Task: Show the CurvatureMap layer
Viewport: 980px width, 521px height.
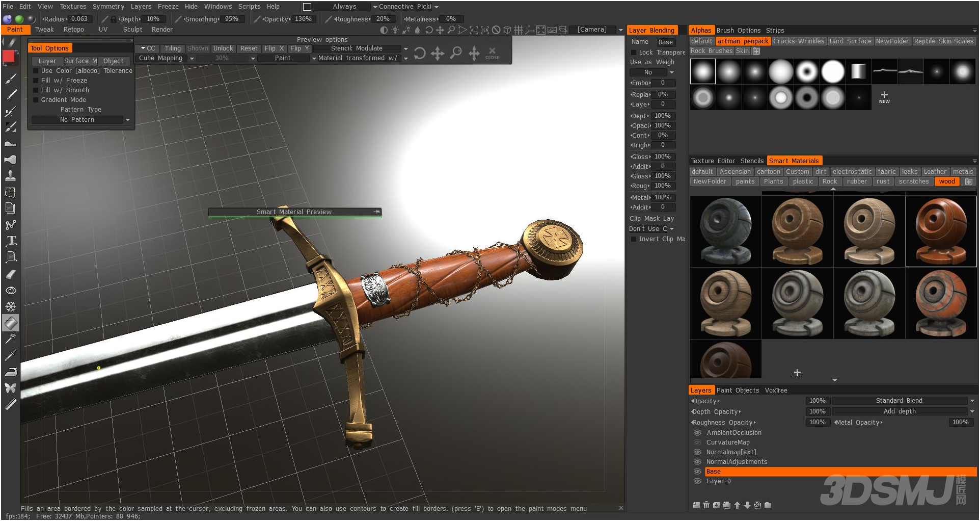Action: pyautogui.click(x=698, y=442)
